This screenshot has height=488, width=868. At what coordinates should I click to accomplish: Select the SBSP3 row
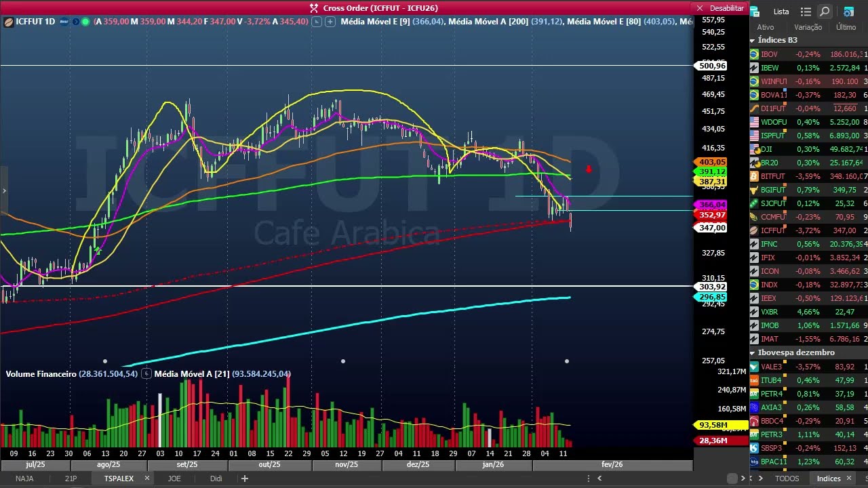tap(808, 448)
